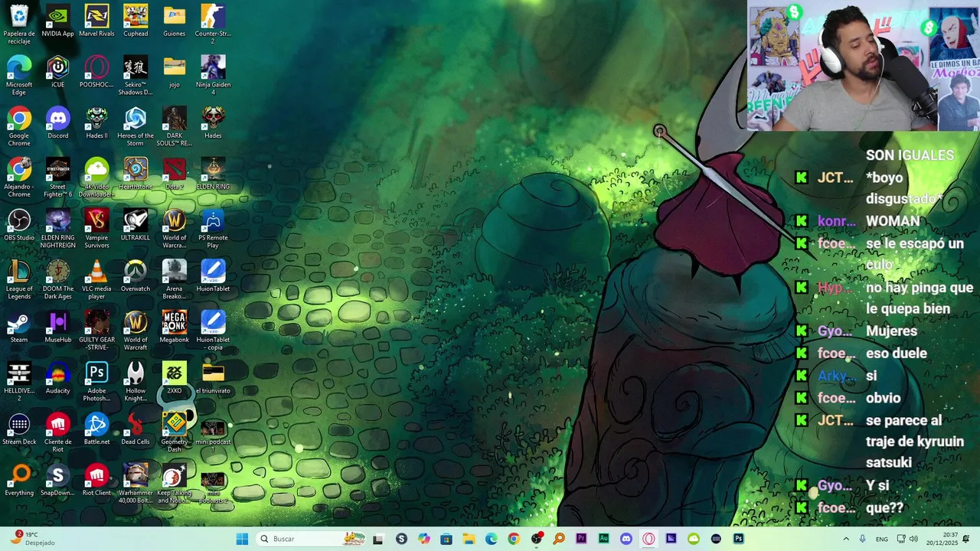Launch the Vampire Survivors shortcut
Viewport: 980px width, 551px height.
pos(96,228)
